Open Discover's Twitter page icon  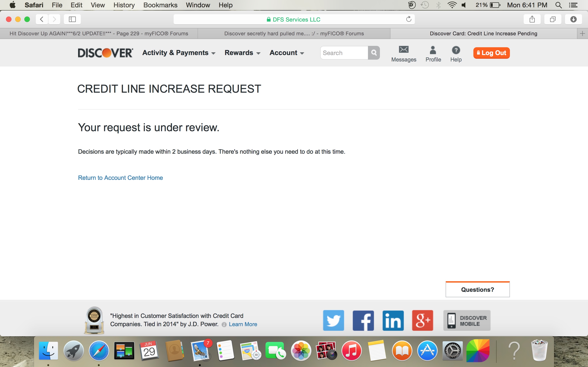point(333,320)
